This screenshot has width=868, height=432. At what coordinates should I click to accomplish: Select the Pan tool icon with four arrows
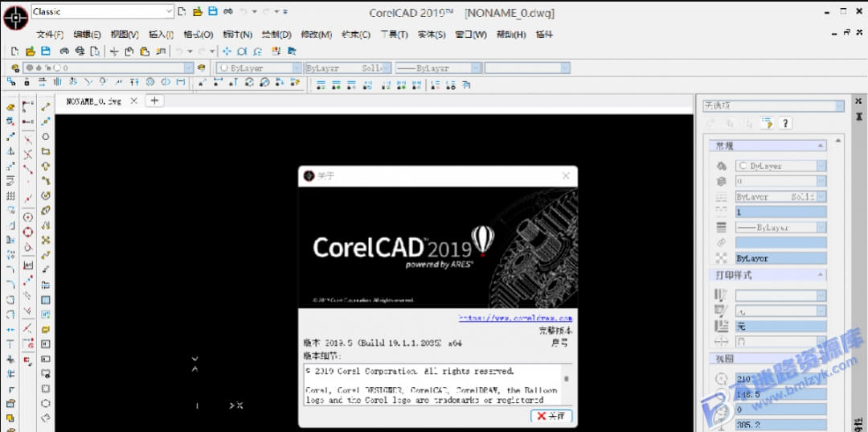point(227,51)
